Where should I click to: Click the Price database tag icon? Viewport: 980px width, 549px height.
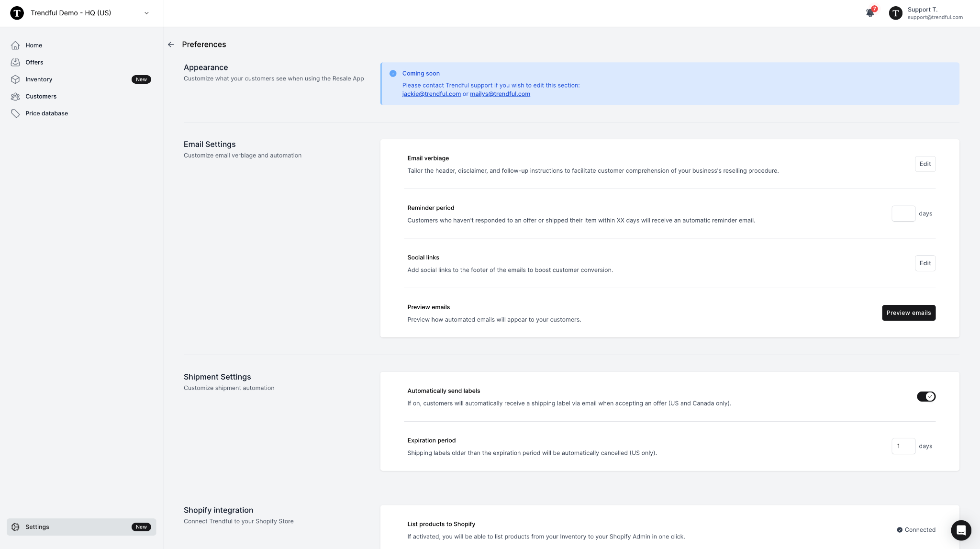15,113
